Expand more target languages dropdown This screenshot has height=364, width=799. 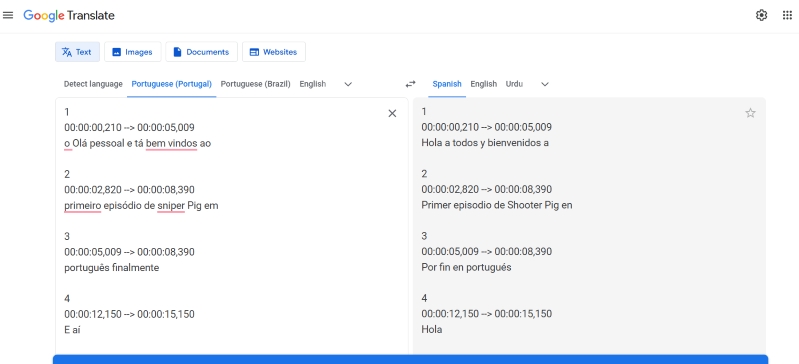[x=545, y=85]
